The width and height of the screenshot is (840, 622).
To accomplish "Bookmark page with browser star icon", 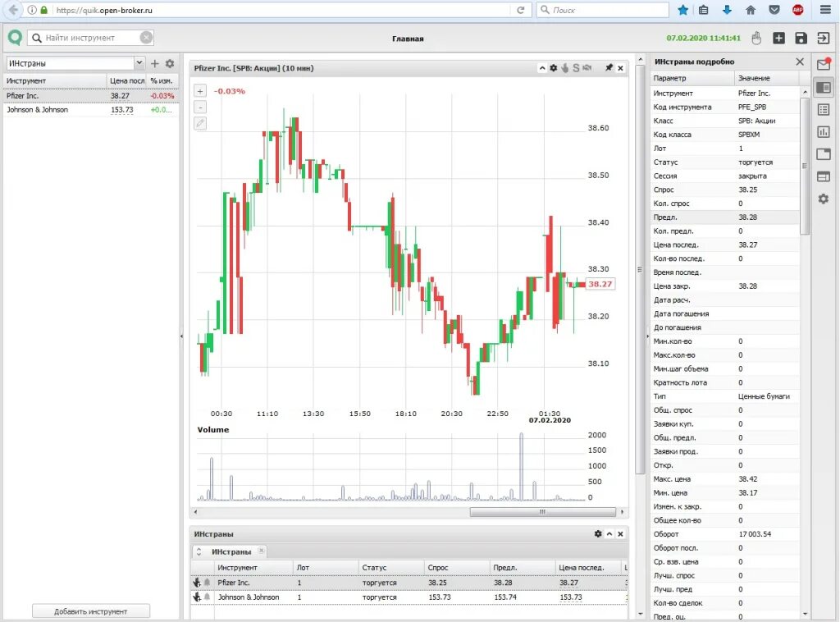I will (682, 10).
